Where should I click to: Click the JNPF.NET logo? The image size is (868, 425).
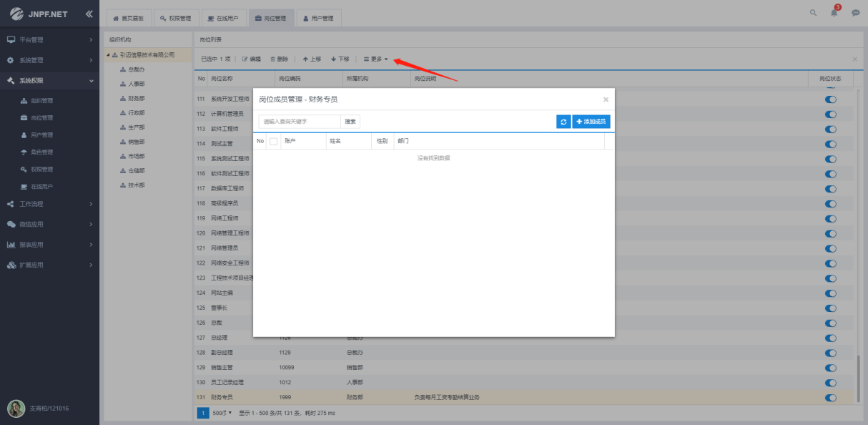coord(39,14)
